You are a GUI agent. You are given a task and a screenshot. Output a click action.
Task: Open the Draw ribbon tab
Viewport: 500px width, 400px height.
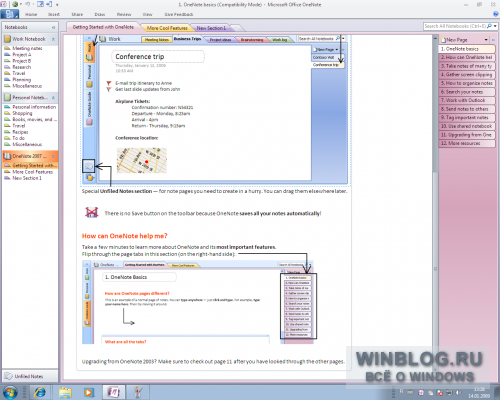(100, 14)
